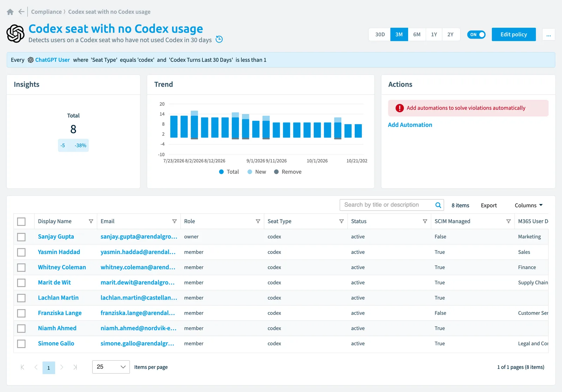Open filter icon on Seat Type column
The width and height of the screenshot is (562, 392).
341,221
